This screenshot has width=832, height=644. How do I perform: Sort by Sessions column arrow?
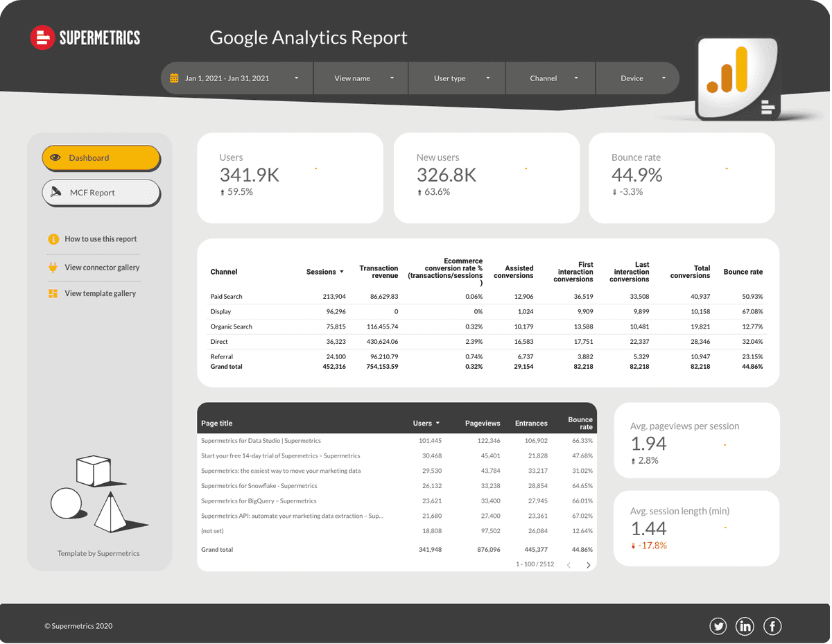point(342,272)
